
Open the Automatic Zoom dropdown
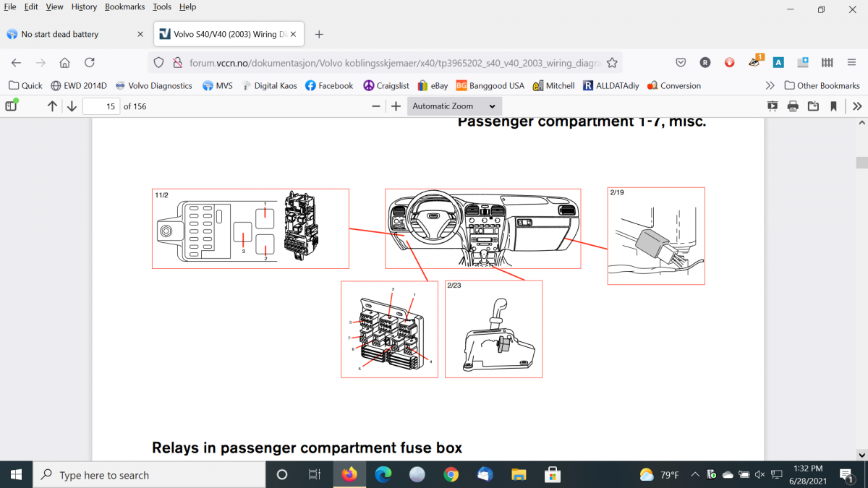point(454,106)
